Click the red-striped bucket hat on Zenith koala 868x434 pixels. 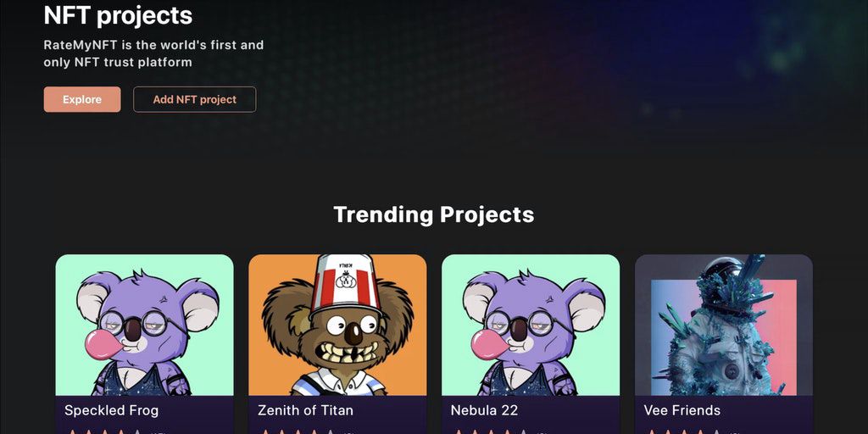(x=346, y=283)
